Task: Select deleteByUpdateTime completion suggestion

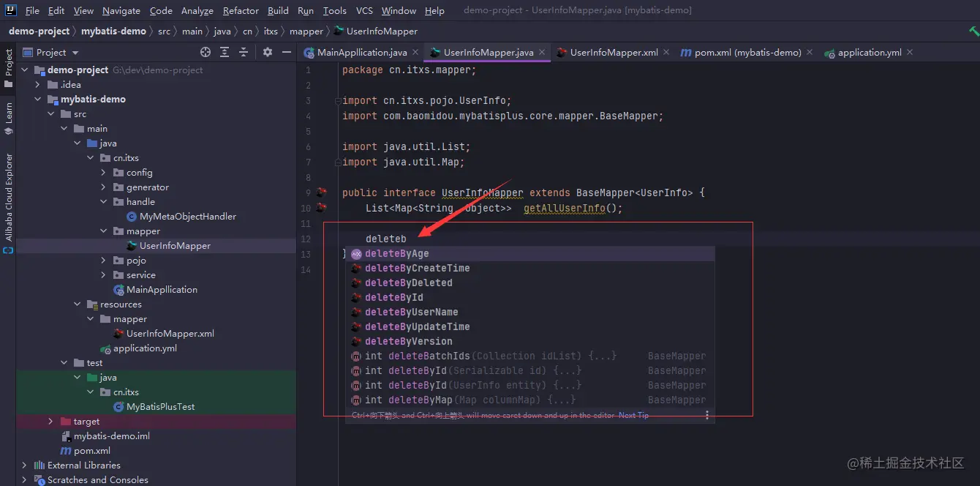Action: click(530, 326)
